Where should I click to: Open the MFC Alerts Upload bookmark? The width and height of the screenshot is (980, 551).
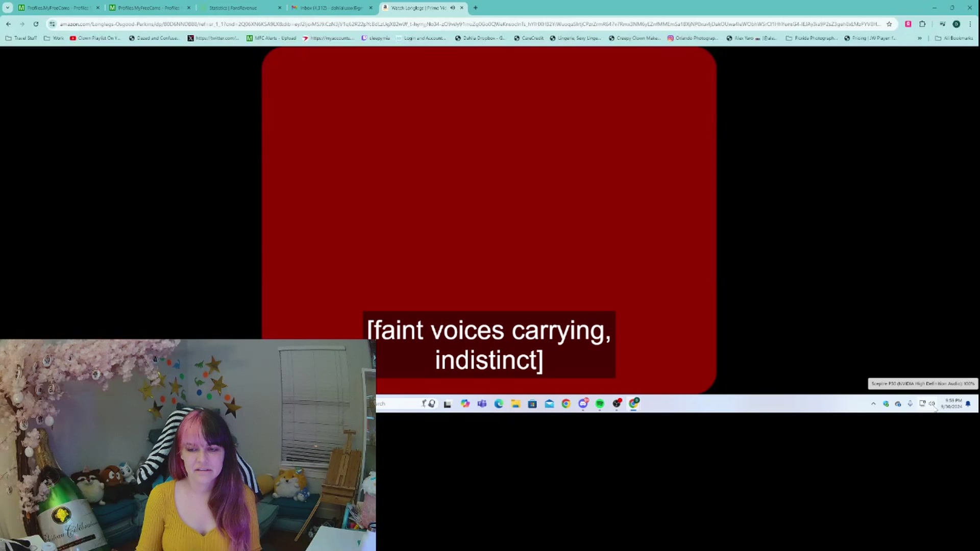pyautogui.click(x=271, y=38)
